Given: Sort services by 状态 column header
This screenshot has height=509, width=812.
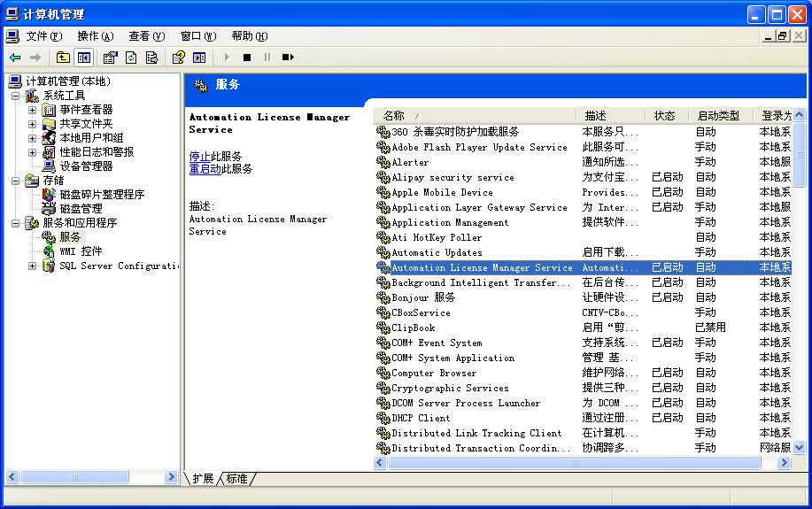Looking at the screenshot, I should coord(664,116).
